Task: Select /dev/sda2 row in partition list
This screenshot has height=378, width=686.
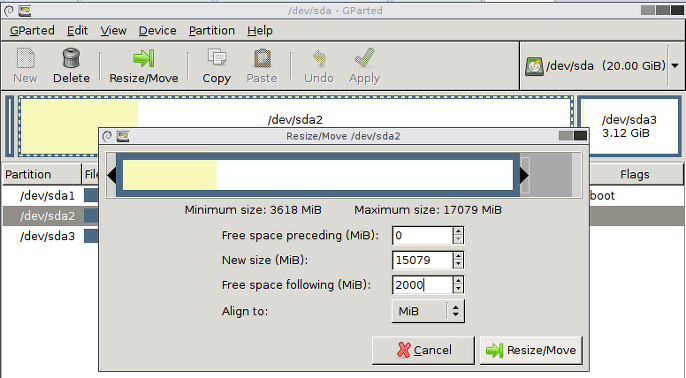Action: click(x=51, y=216)
